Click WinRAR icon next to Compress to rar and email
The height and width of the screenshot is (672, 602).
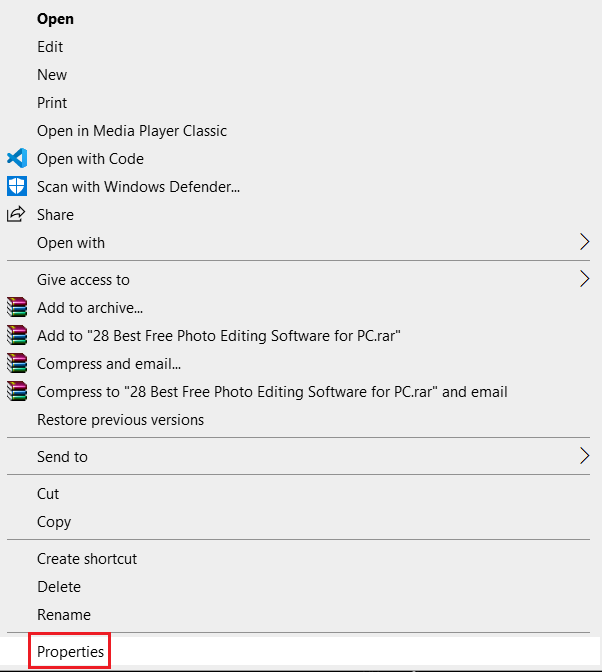17,391
